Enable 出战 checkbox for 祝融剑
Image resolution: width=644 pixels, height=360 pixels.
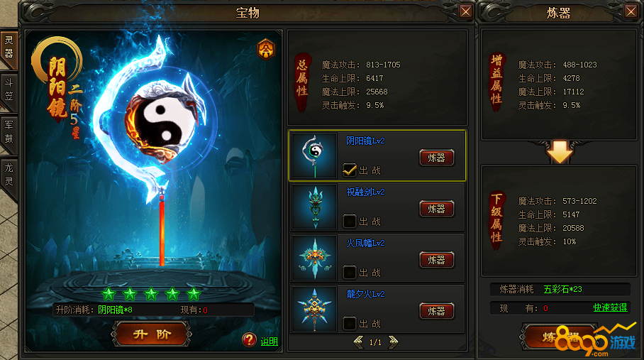click(x=349, y=221)
